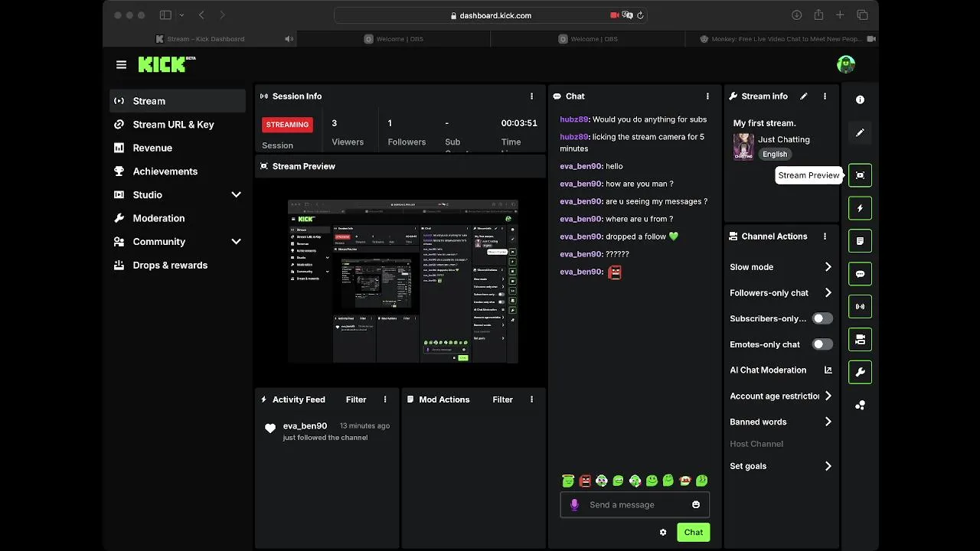This screenshot has width=980, height=551.
Task: Switch to the Monkey video chat browser tab
Action: (782, 39)
